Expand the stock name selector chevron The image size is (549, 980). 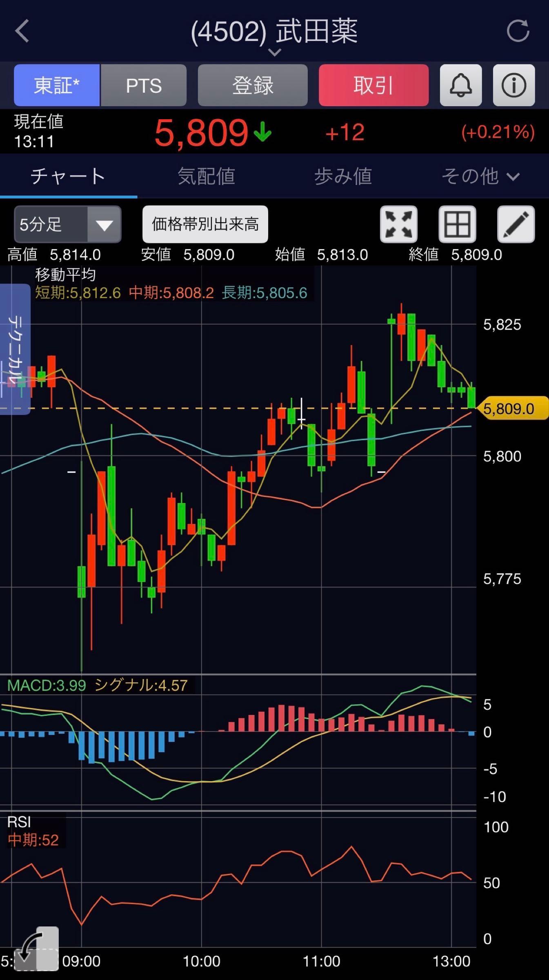point(275,52)
